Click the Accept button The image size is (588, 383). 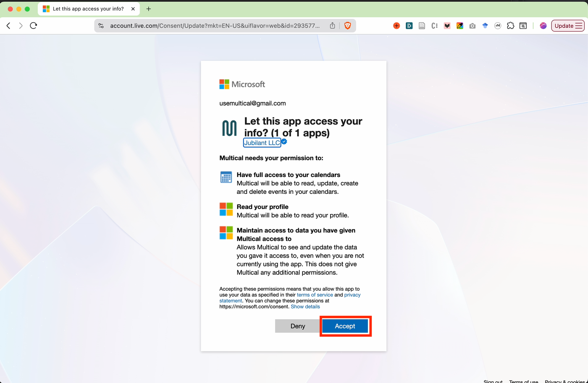pyautogui.click(x=345, y=326)
